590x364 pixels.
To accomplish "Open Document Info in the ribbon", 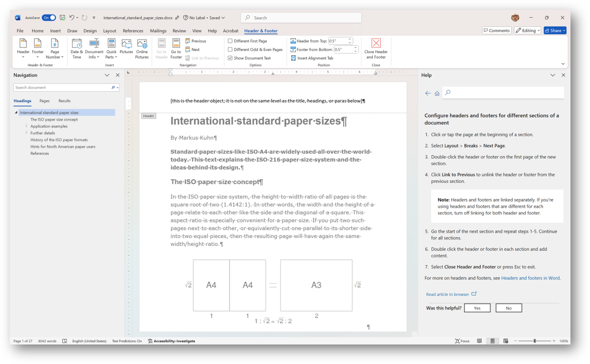I will pos(94,48).
